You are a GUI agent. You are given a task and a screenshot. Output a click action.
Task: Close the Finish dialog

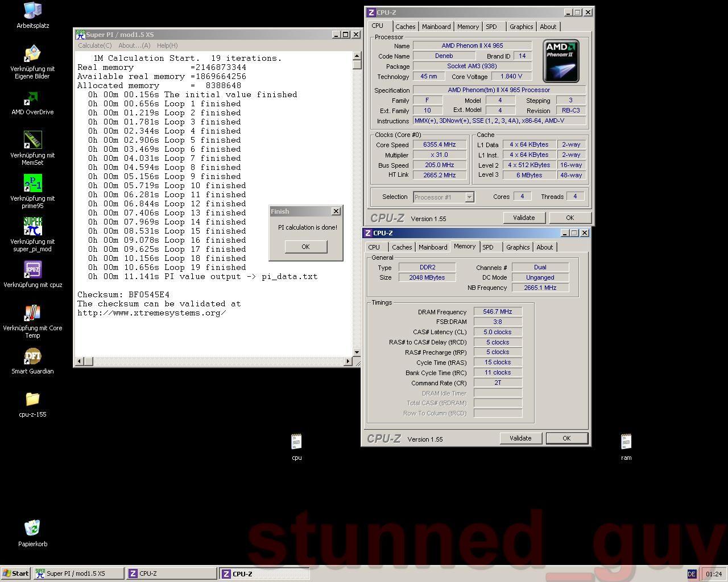click(x=336, y=211)
